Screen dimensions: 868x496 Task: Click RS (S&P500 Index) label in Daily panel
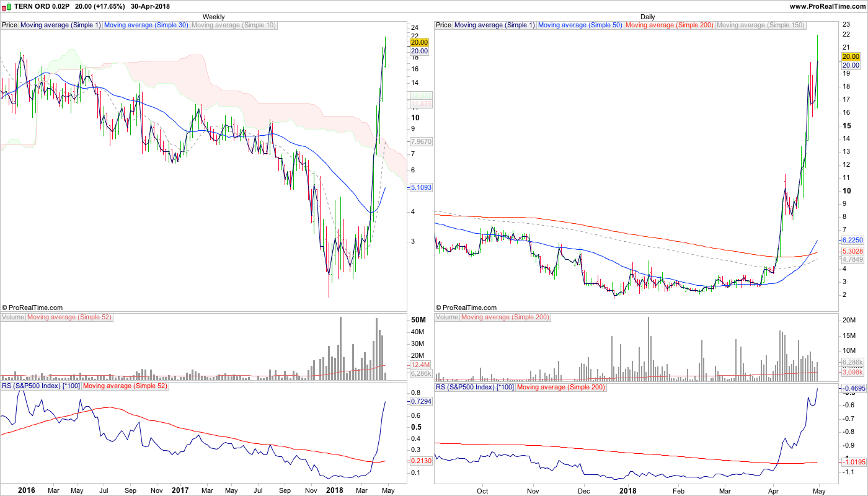point(475,387)
